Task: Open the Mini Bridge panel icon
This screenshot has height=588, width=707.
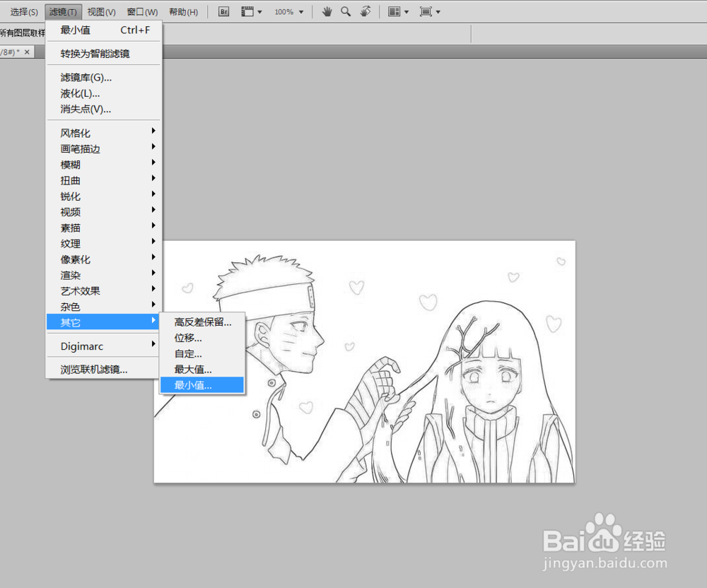Action: [247, 11]
